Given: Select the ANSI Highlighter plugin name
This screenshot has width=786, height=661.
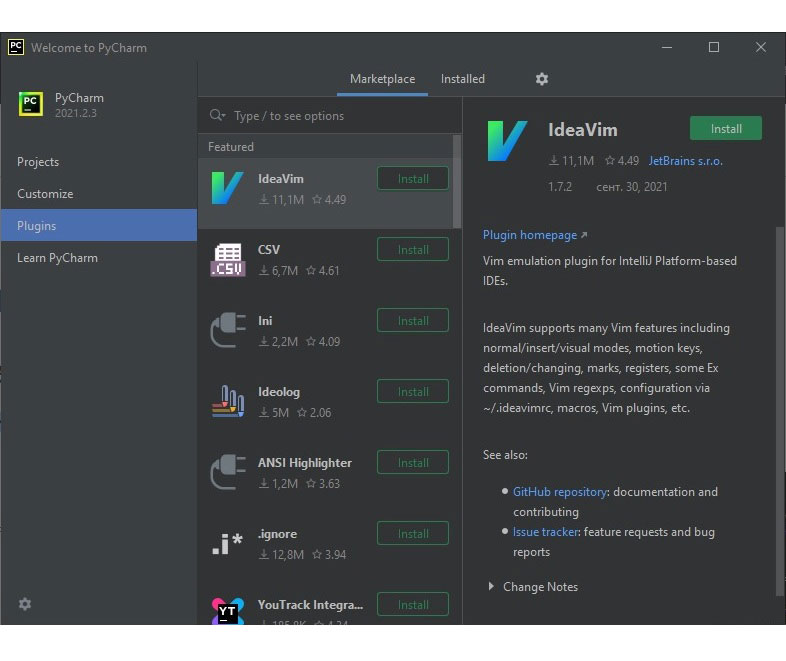Looking at the screenshot, I should pyautogui.click(x=305, y=463).
